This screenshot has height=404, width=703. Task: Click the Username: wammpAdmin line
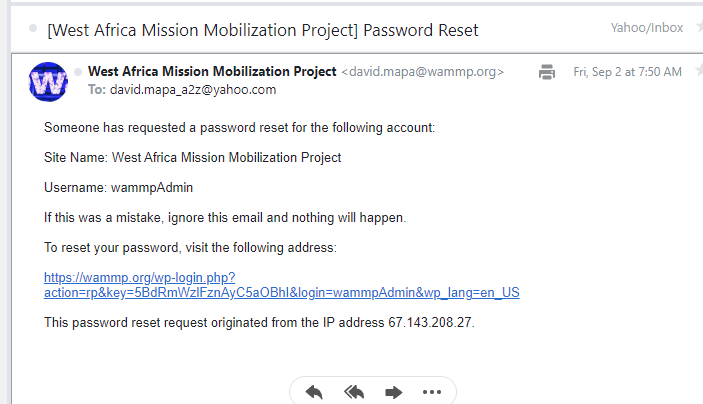pos(118,187)
